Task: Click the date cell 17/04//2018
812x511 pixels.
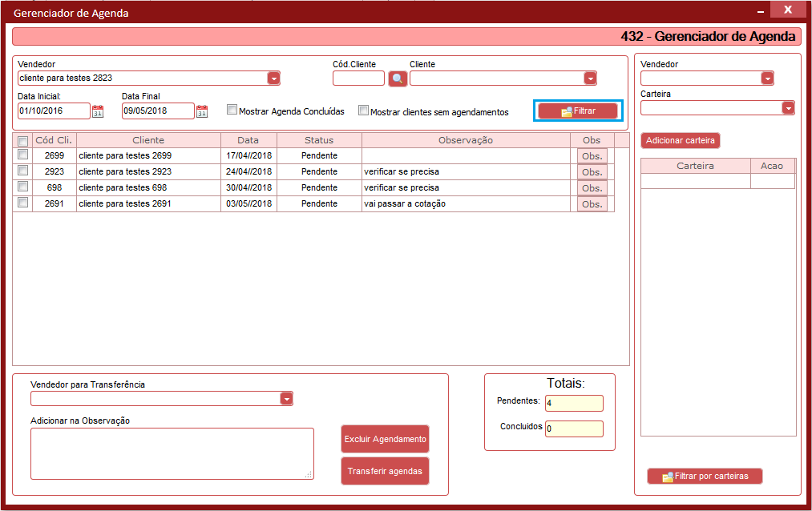Action: coord(248,155)
